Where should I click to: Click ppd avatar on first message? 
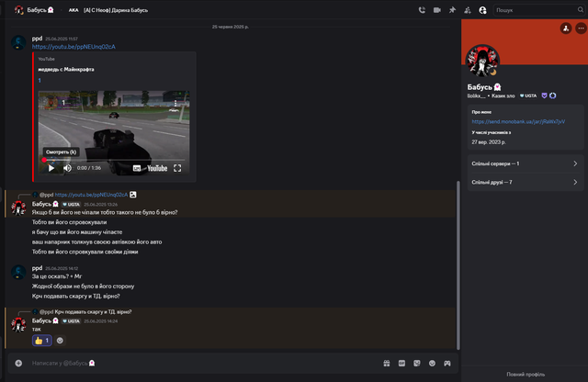[x=18, y=42]
